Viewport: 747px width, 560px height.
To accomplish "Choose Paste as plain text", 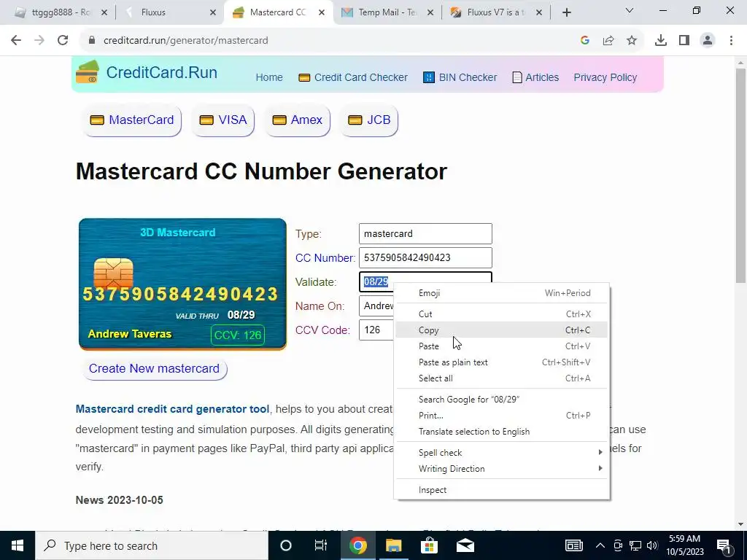I will tap(502, 362).
